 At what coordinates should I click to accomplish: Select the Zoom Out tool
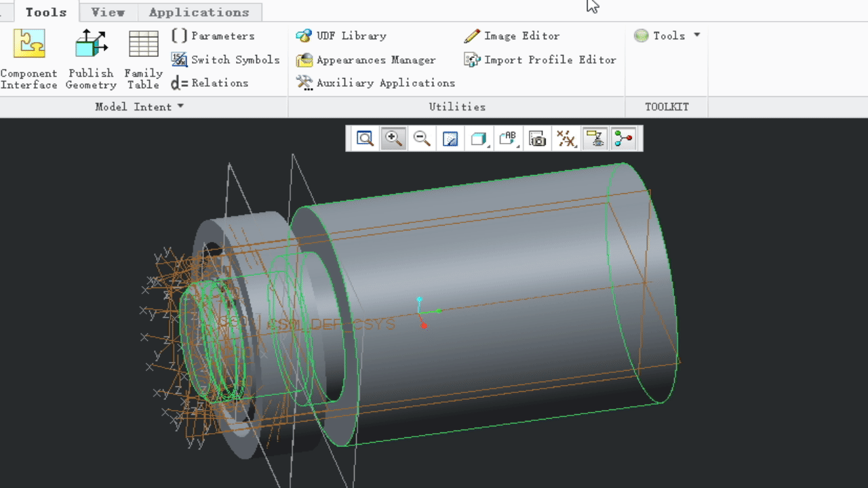(x=422, y=139)
